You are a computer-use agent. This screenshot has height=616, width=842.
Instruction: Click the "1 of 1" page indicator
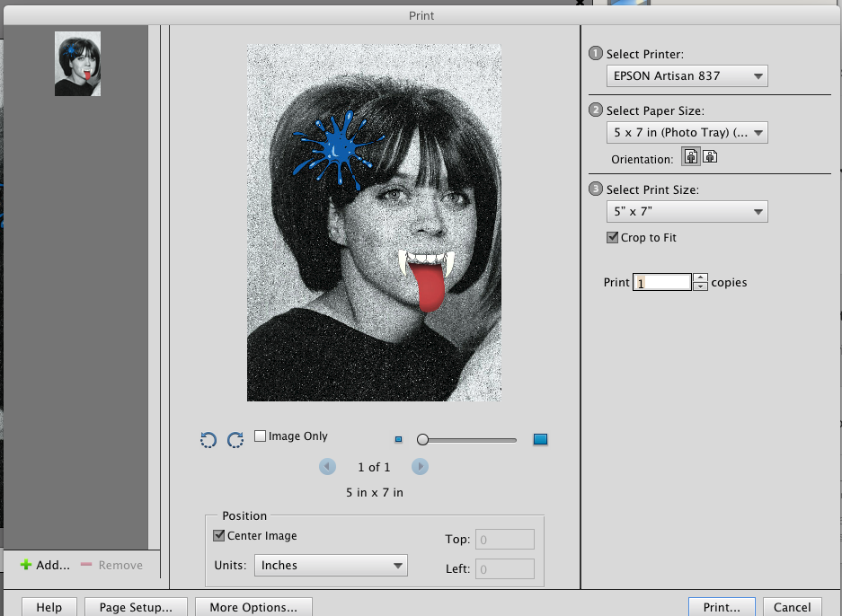375,467
